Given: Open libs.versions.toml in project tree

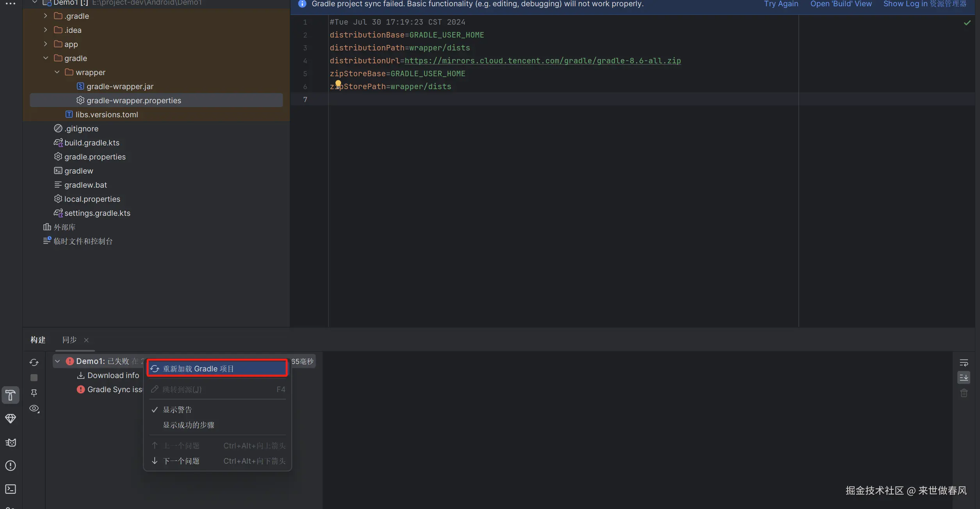Looking at the screenshot, I should click(x=107, y=115).
